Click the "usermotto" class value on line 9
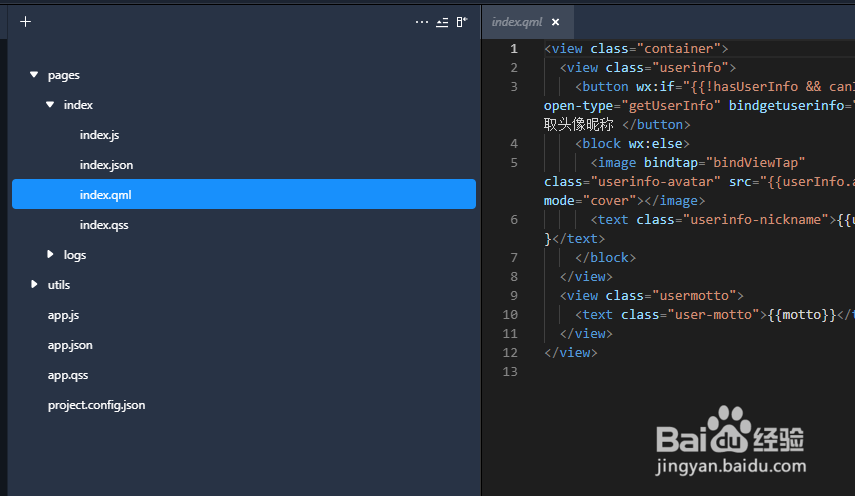The image size is (855, 496). (x=694, y=296)
